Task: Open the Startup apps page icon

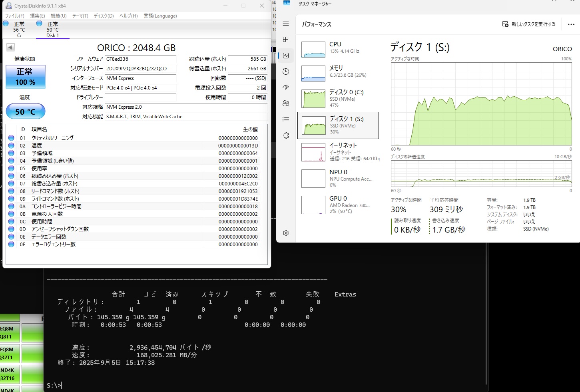Action: 286,88
